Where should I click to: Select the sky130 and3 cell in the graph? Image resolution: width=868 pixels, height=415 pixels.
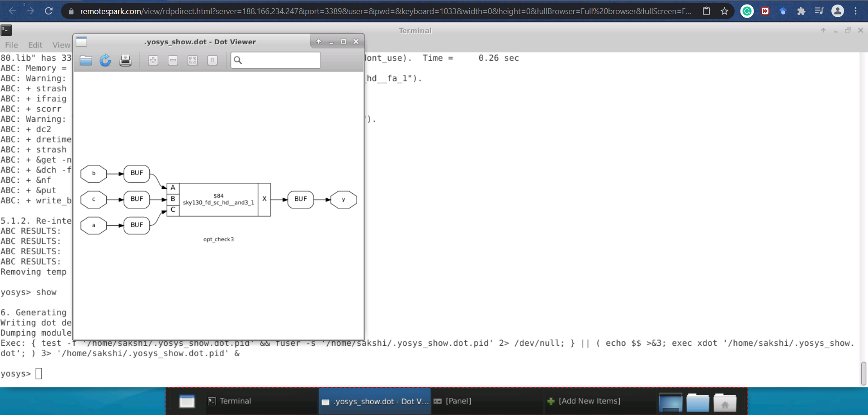[218, 199]
